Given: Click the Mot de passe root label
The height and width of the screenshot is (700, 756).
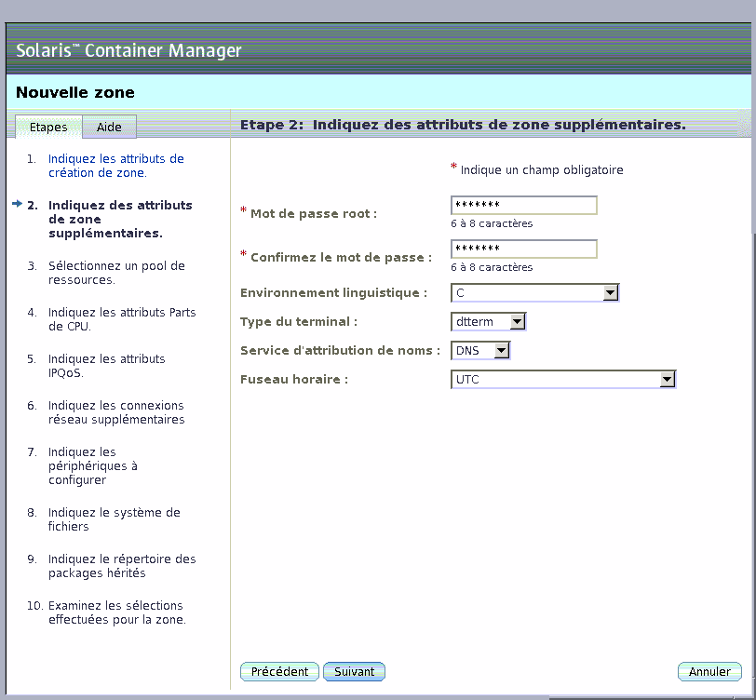Looking at the screenshot, I should tap(314, 213).
